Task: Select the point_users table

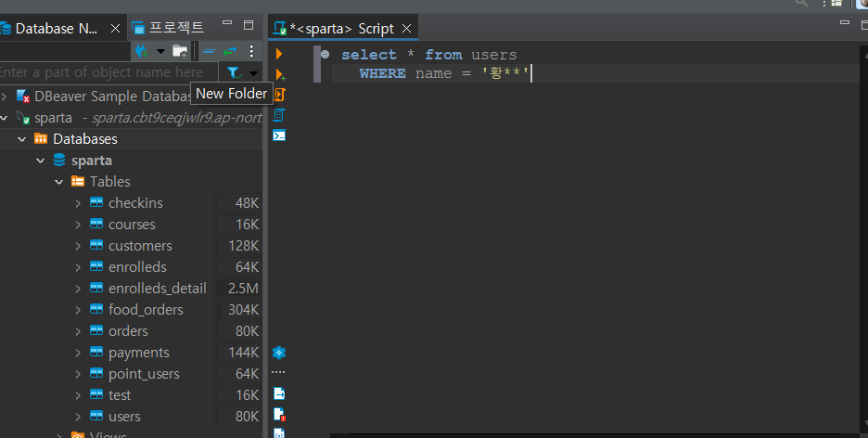Action: (144, 374)
